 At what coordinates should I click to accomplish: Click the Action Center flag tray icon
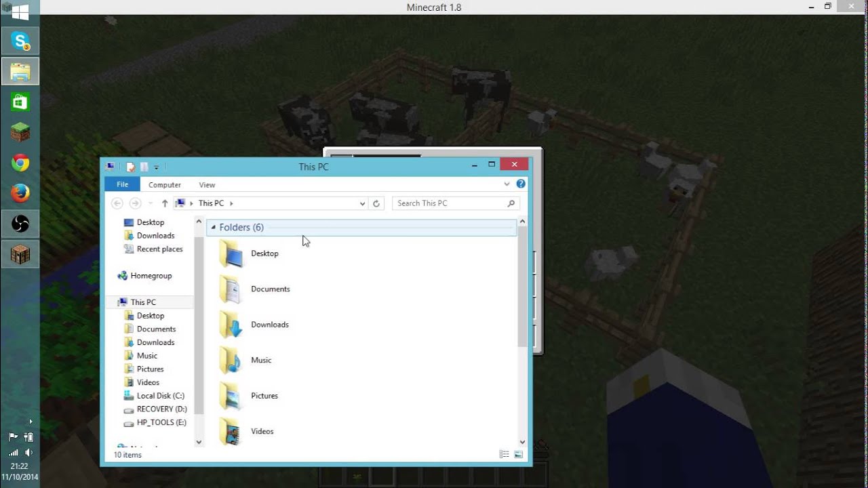pos(13,437)
